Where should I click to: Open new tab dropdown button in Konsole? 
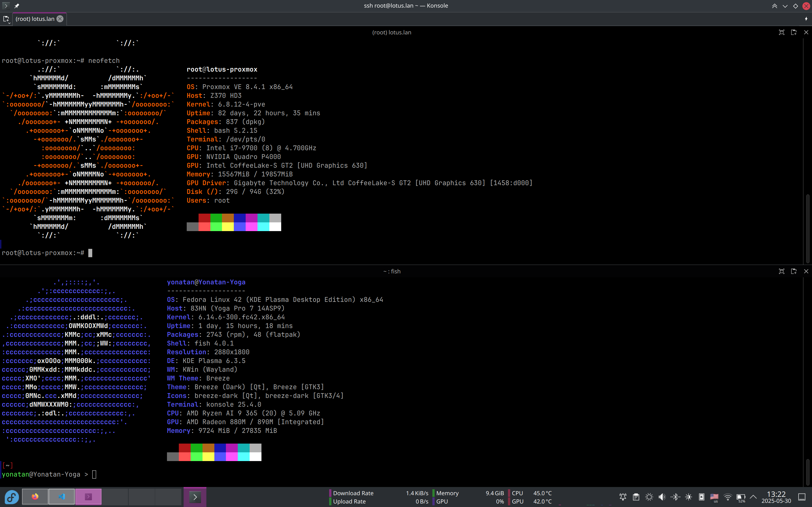pos(6,19)
